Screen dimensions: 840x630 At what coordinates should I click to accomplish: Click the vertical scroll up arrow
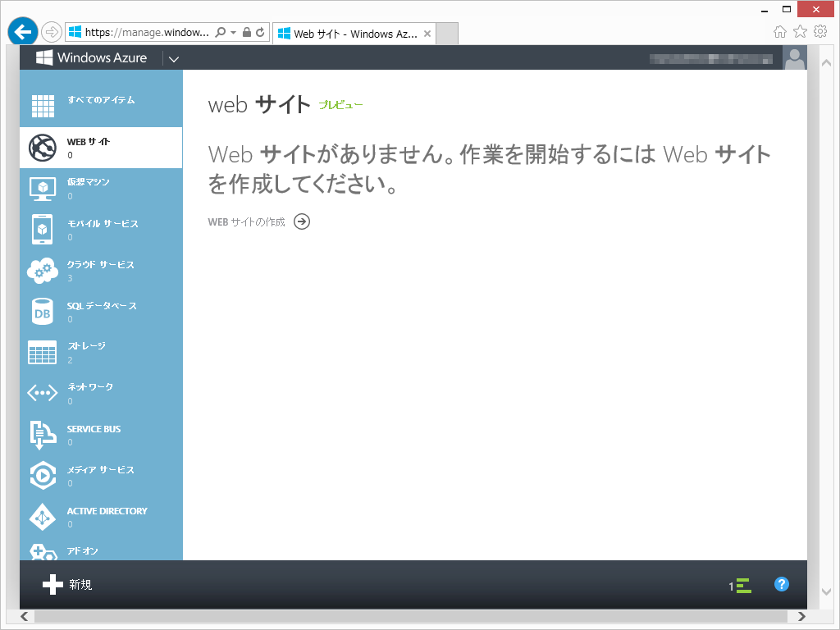coord(826,63)
